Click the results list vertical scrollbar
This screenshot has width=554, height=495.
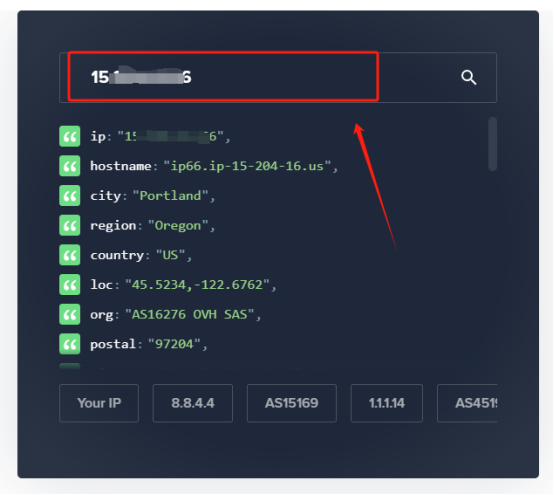click(493, 144)
